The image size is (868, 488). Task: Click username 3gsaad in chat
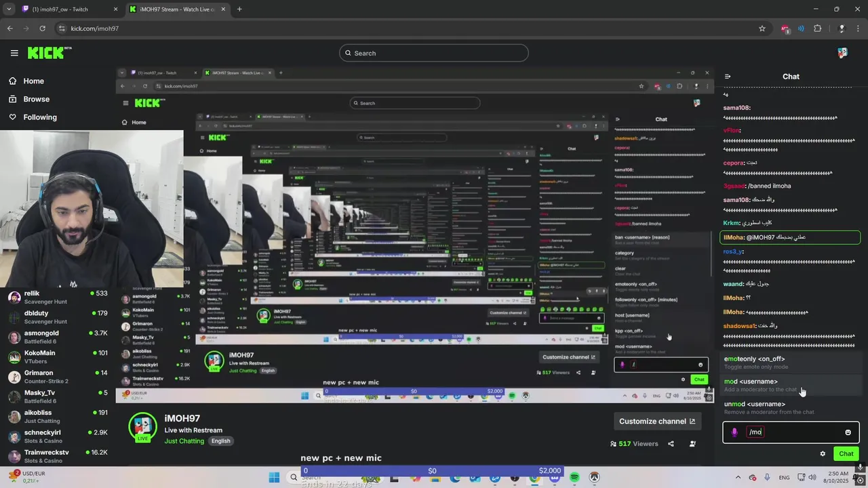tap(734, 186)
